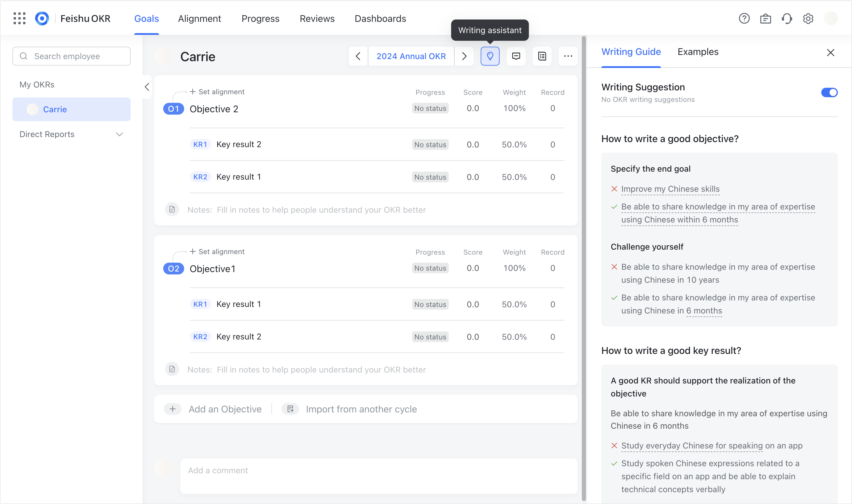Open the apps grid icon top left
The width and height of the screenshot is (852, 504).
pyautogui.click(x=20, y=18)
